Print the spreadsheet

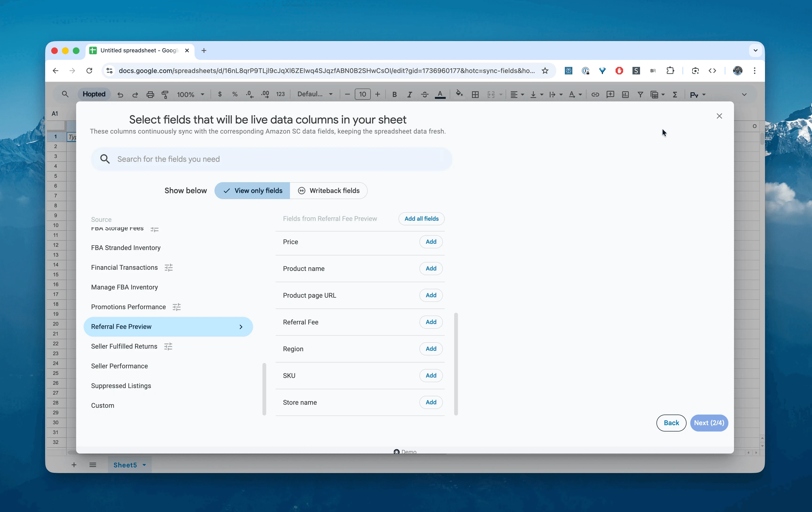click(x=150, y=95)
